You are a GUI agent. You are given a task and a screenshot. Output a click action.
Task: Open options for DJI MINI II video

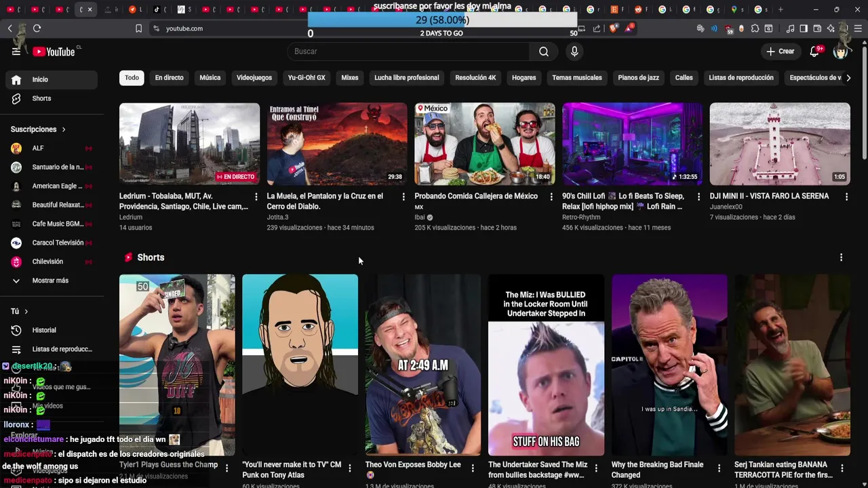coord(846,197)
